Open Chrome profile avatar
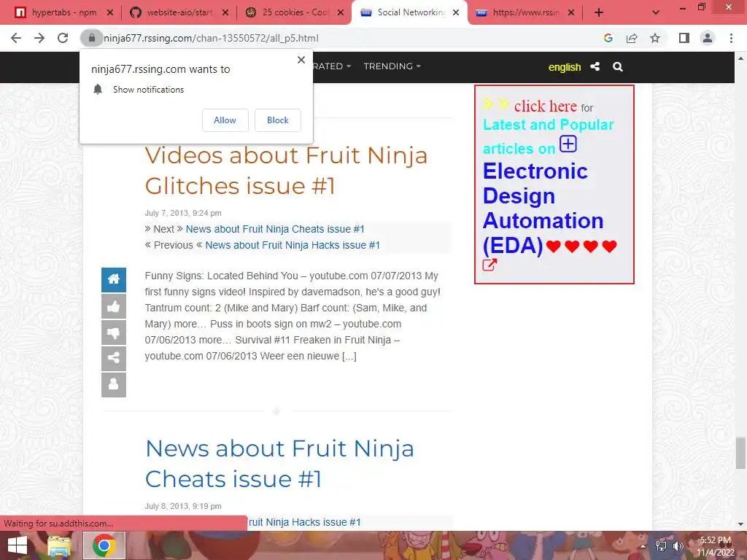747x560 pixels. (708, 38)
